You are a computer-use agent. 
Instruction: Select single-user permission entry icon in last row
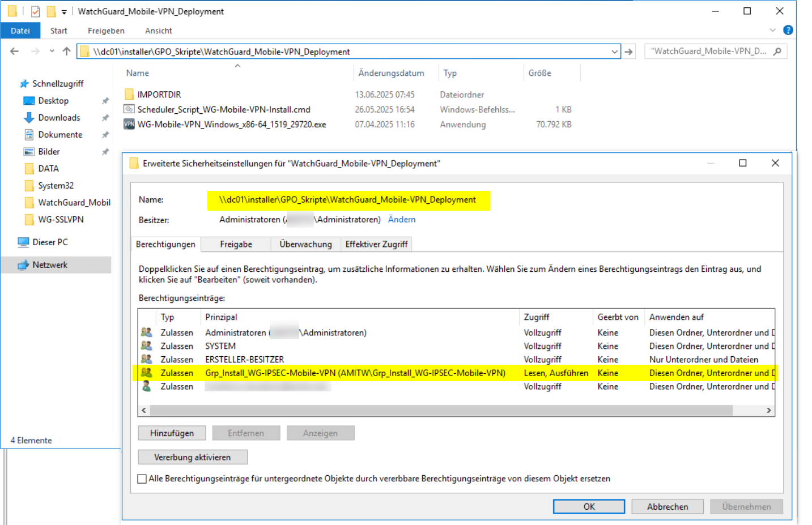coord(146,386)
